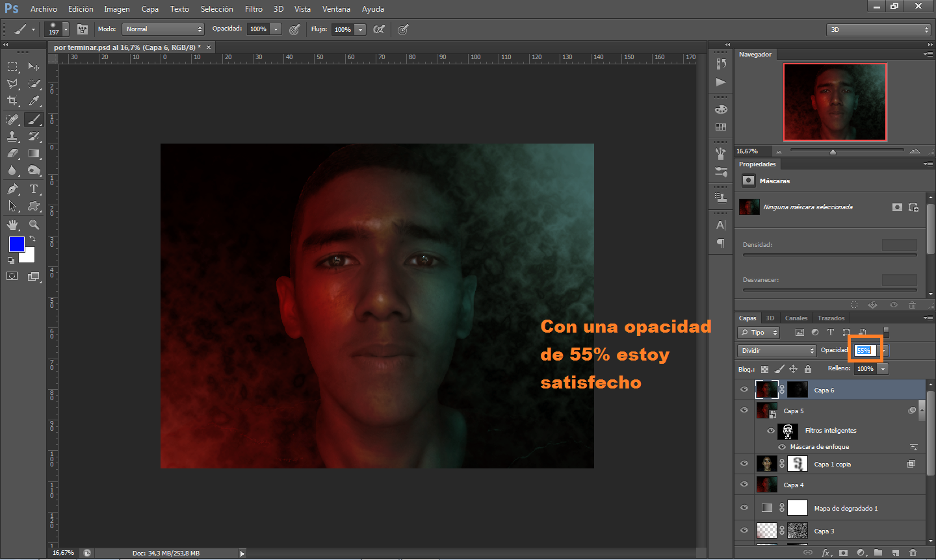Image resolution: width=936 pixels, height=560 pixels.
Task: Open Ayuda menu
Action: click(373, 9)
